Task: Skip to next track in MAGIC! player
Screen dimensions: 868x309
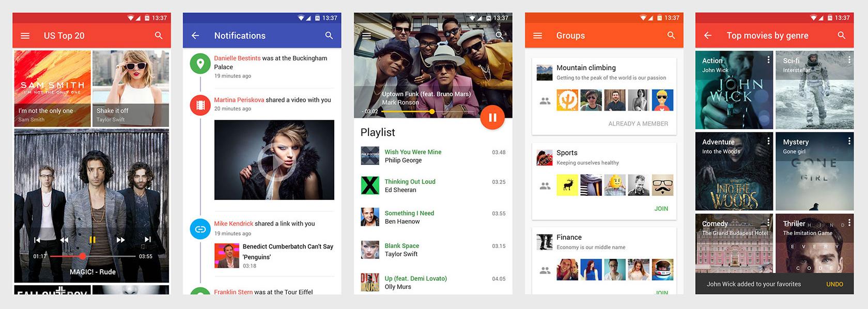Action: click(148, 240)
